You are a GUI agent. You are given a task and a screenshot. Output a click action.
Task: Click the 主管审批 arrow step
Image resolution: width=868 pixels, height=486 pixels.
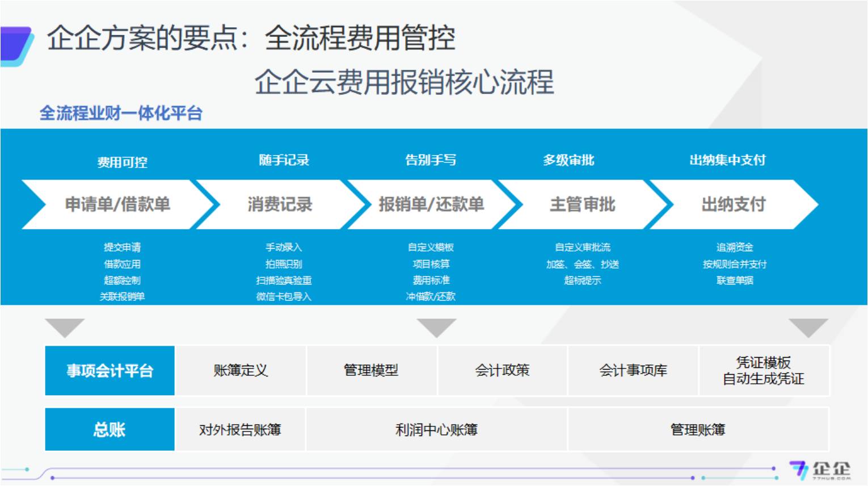pos(582,204)
